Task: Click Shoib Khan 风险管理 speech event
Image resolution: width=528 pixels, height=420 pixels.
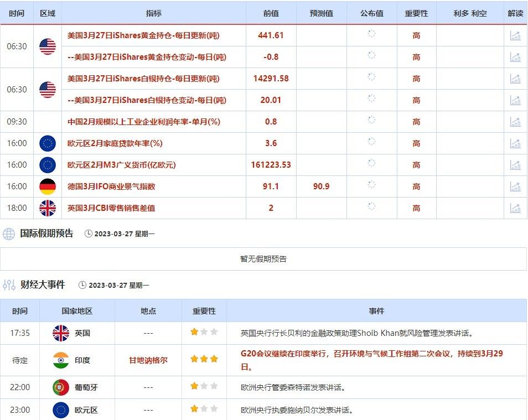Action: [358, 333]
